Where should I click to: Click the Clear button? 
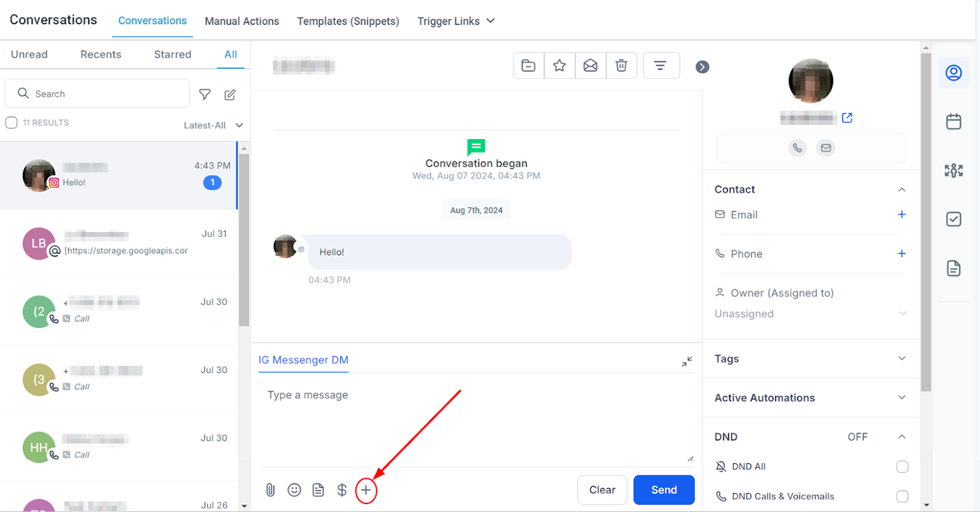point(602,490)
